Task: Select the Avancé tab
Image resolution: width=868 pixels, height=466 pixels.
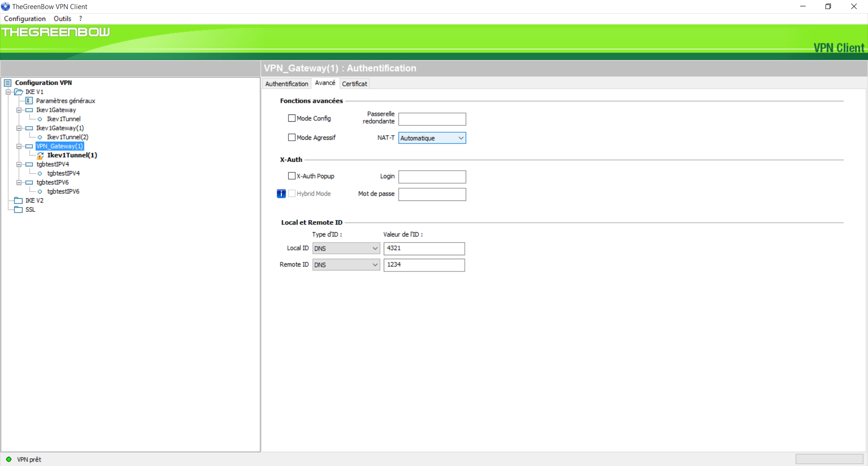Action: pos(325,83)
